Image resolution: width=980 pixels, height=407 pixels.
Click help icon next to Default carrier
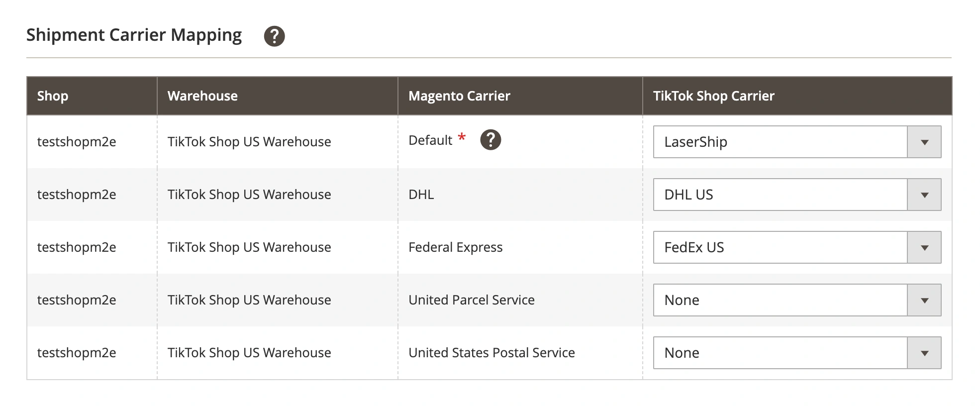[x=490, y=140]
